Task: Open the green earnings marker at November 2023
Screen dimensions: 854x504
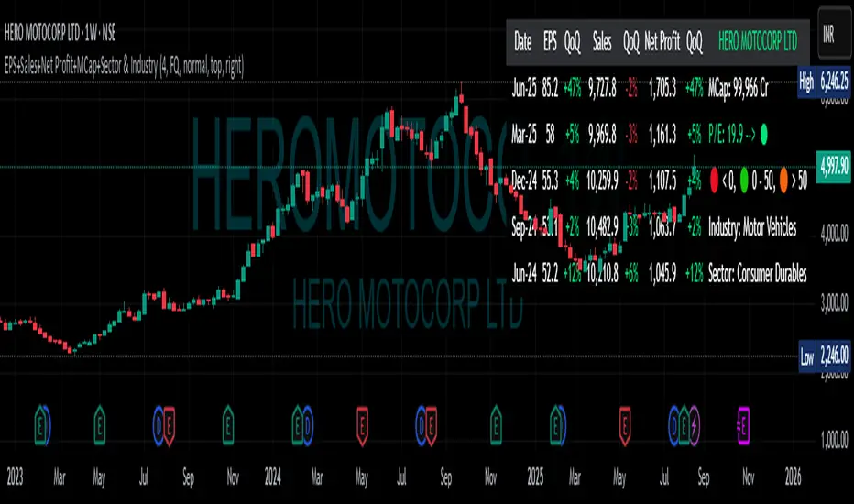Action: coord(228,425)
